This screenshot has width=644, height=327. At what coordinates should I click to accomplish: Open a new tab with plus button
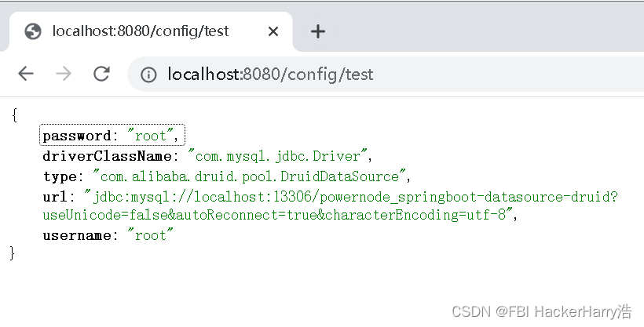pyautogui.click(x=317, y=31)
